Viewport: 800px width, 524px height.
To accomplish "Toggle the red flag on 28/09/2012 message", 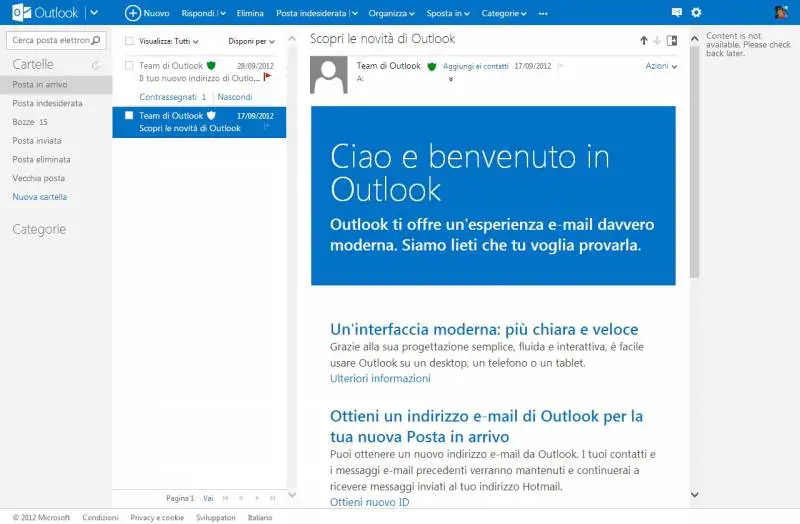I will (x=267, y=77).
